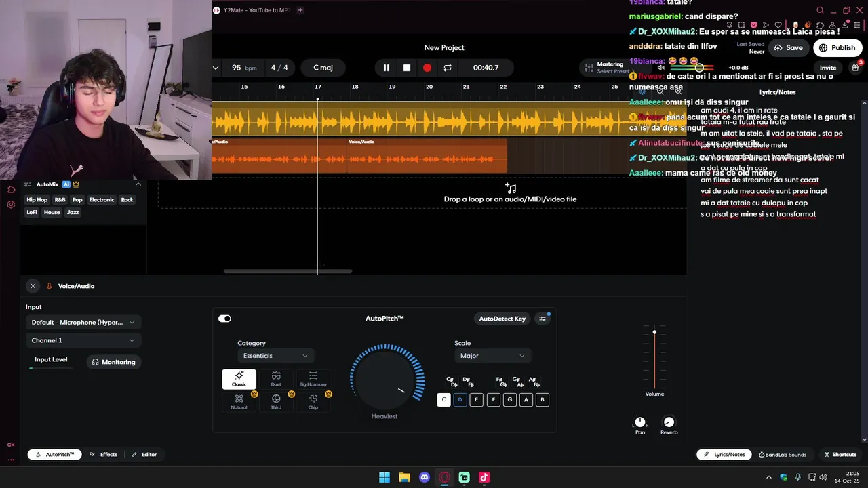This screenshot has height=488, width=868.
Task: Toggle the A note key
Action: point(526,400)
